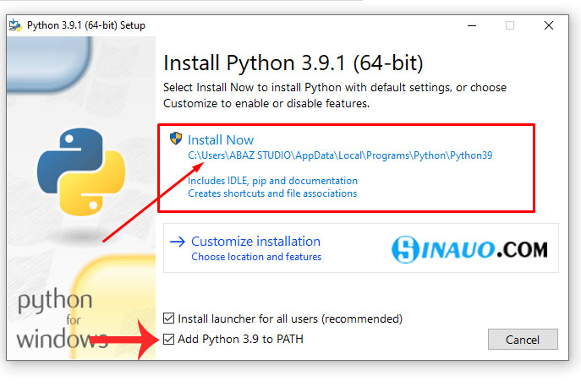The width and height of the screenshot is (581, 392).
Task: Minimize the Python Setup window
Action: 471,25
